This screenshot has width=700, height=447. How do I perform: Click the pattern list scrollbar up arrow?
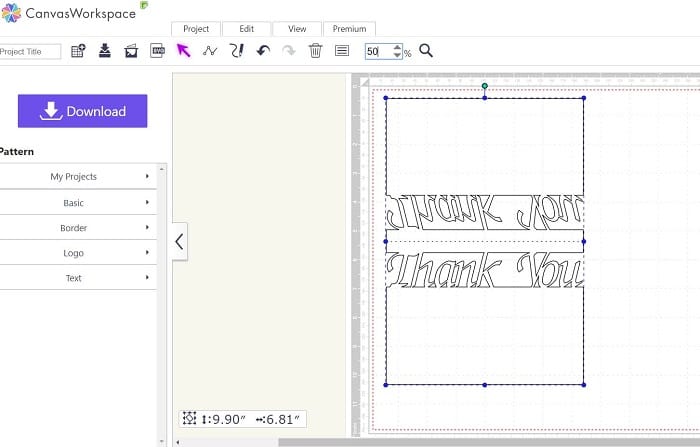(162, 170)
